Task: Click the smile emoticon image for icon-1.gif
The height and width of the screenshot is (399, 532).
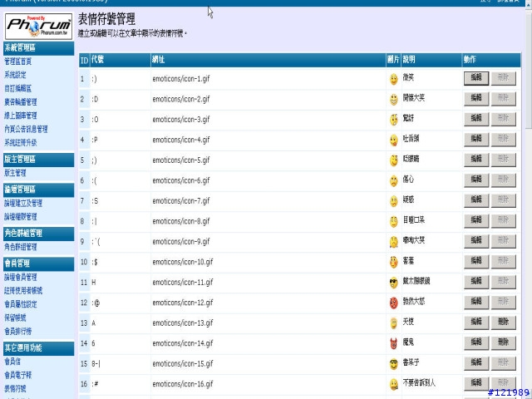Action: click(x=393, y=79)
